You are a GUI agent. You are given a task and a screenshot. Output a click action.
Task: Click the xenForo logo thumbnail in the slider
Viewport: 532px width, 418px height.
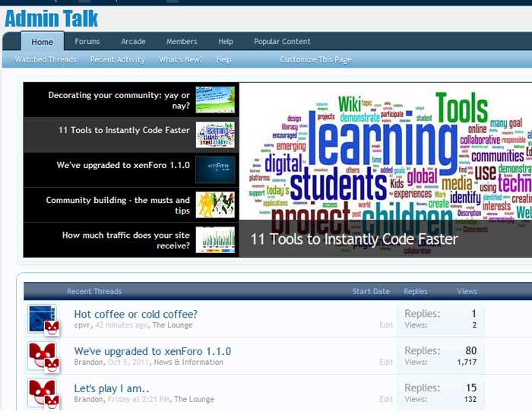tap(215, 169)
